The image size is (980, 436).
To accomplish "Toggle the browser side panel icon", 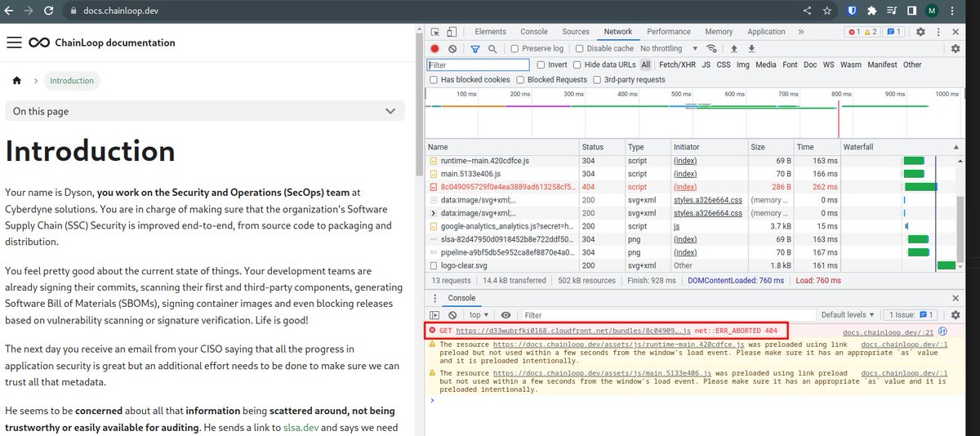I will pos(911,11).
